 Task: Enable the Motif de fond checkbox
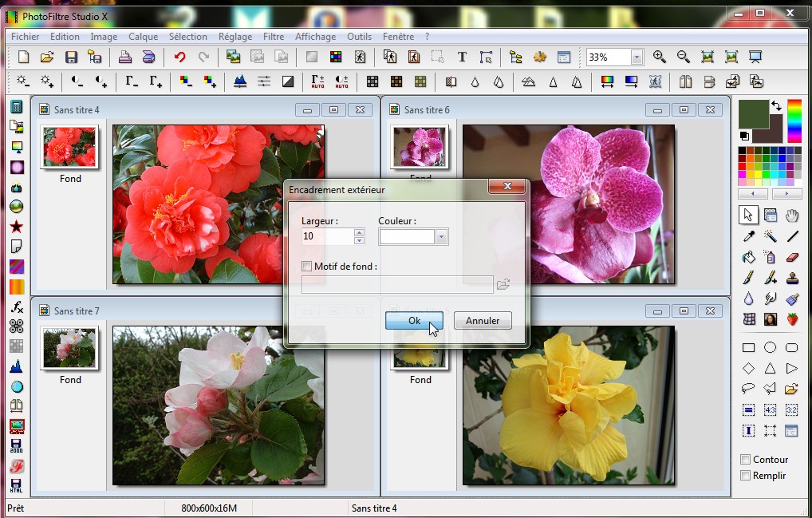(306, 267)
